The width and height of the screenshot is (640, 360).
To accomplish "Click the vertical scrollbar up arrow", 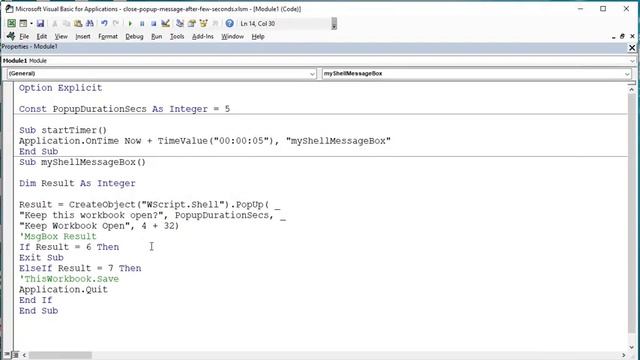I will (x=632, y=89).
